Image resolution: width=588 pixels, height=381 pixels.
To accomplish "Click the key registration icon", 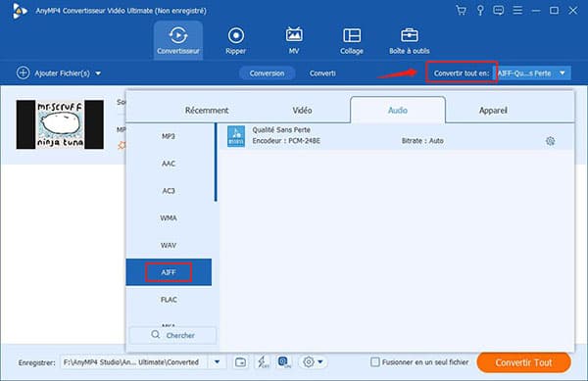I will pyautogui.click(x=480, y=10).
